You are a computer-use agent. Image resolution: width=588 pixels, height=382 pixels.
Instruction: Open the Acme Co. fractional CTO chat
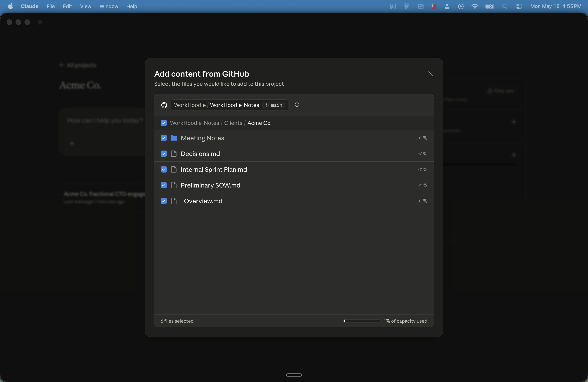pyautogui.click(x=104, y=197)
